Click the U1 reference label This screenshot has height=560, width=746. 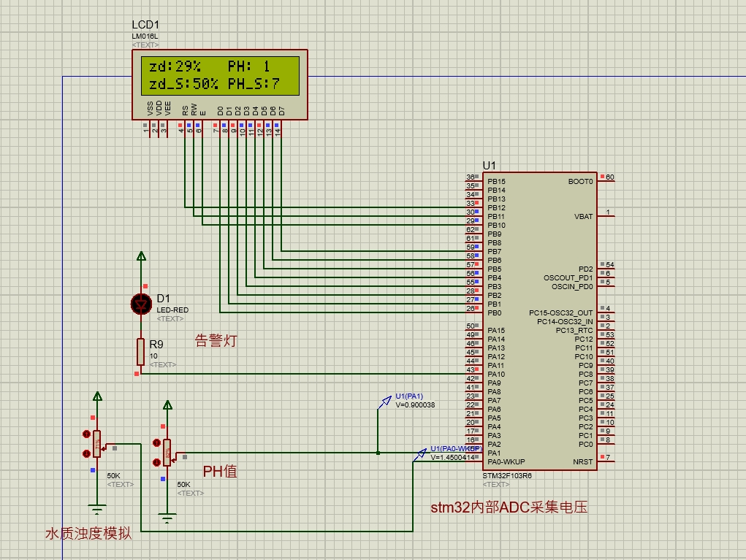[x=489, y=166]
